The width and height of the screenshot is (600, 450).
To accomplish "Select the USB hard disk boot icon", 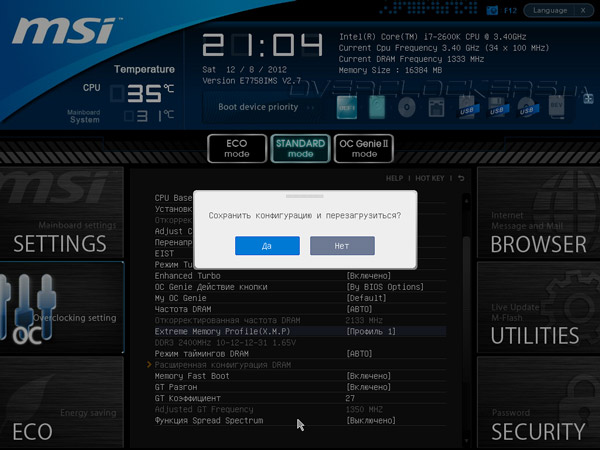I will pyautogui.click(x=467, y=108).
